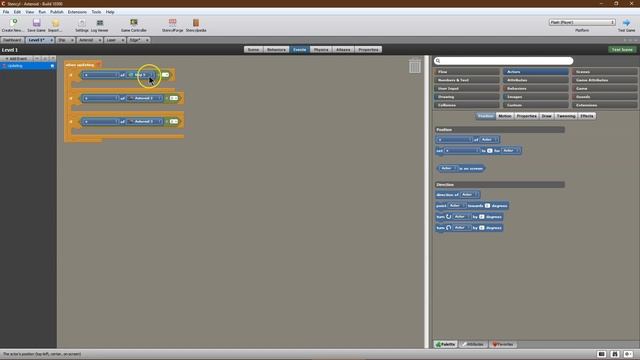Toggle the Updating event's checkbox
The width and height of the screenshot is (640, 360).
52,66
